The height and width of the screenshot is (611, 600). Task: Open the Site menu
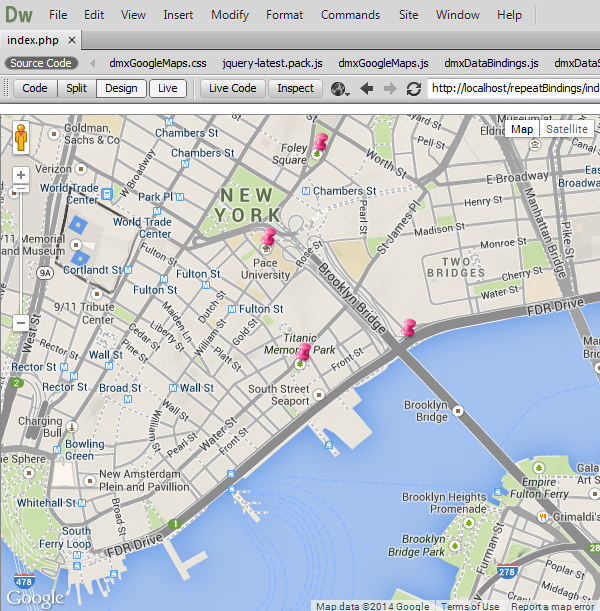coord(408,15)
